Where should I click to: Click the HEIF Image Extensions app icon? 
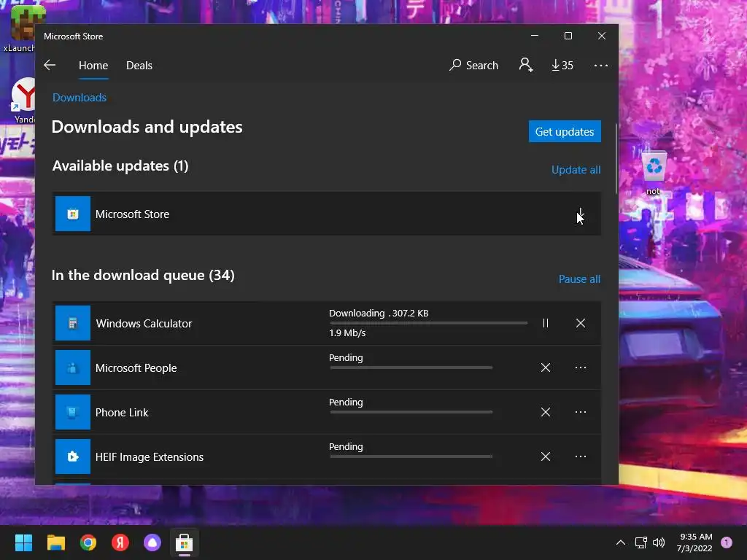click(x=73, y=456)
